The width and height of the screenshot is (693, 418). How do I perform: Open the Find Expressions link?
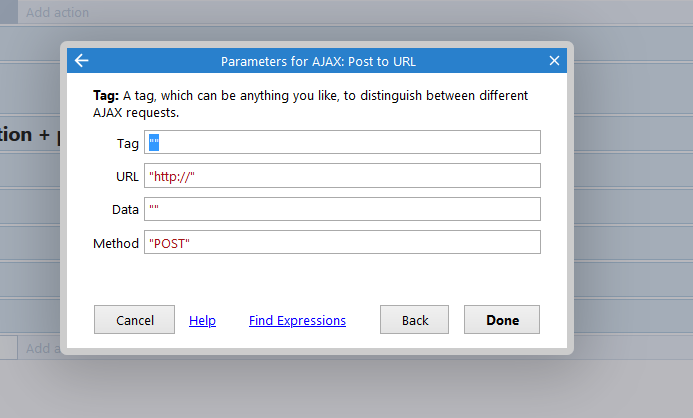(x=297, y=320)
